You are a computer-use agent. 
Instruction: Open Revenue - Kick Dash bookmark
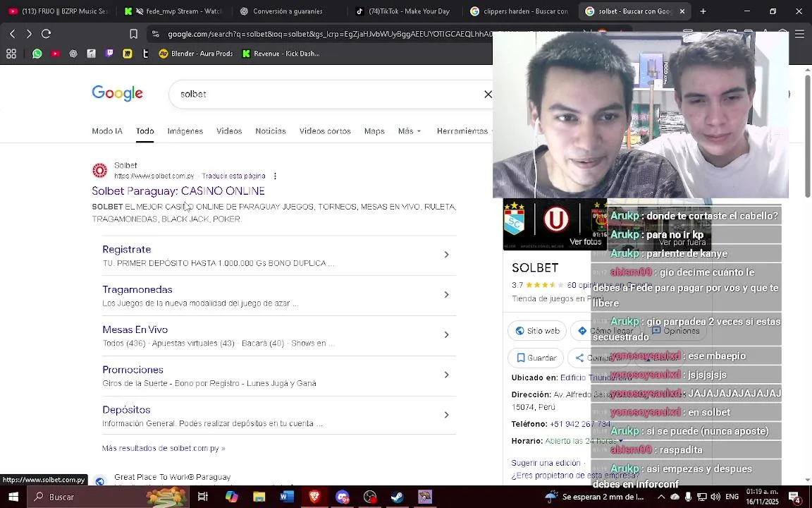tap(281, 54)
